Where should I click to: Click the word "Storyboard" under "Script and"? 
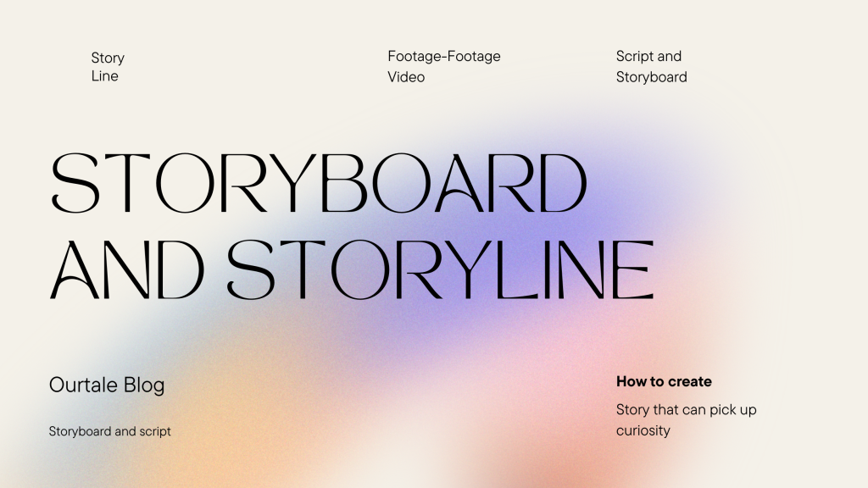[651, 76]
